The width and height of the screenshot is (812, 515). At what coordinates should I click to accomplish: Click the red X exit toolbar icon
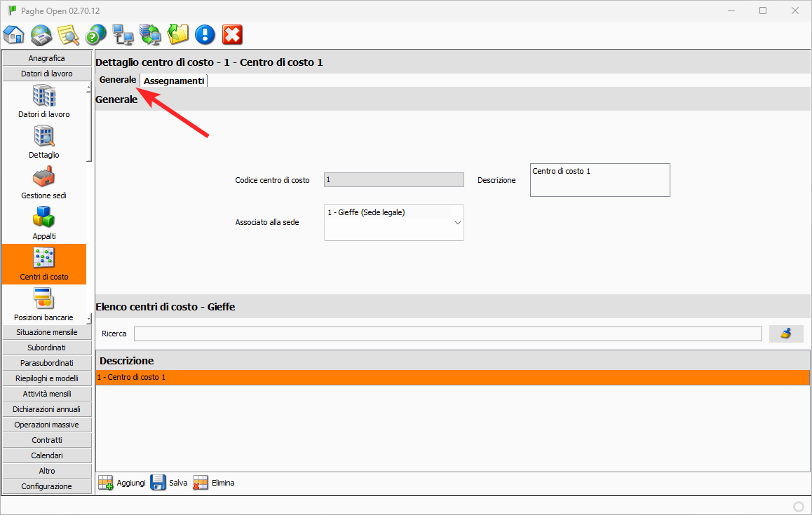(232, 34)
